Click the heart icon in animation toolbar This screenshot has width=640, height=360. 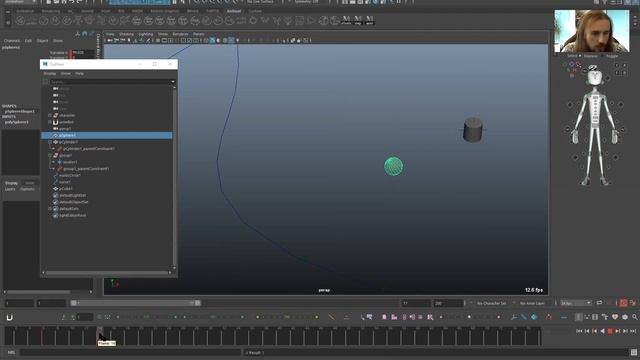point(615,317)
